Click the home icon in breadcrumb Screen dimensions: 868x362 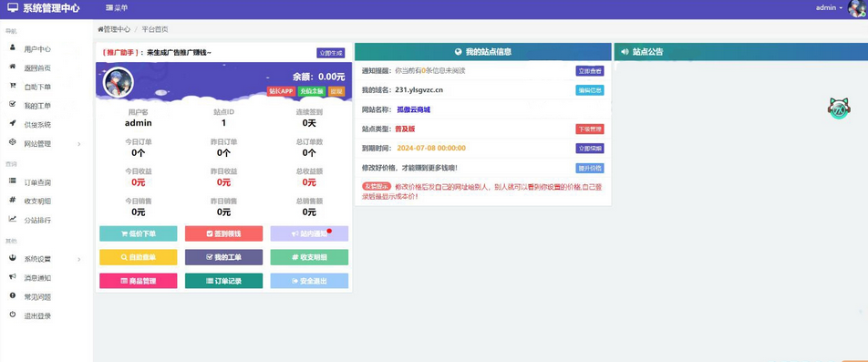click(100, 29)
